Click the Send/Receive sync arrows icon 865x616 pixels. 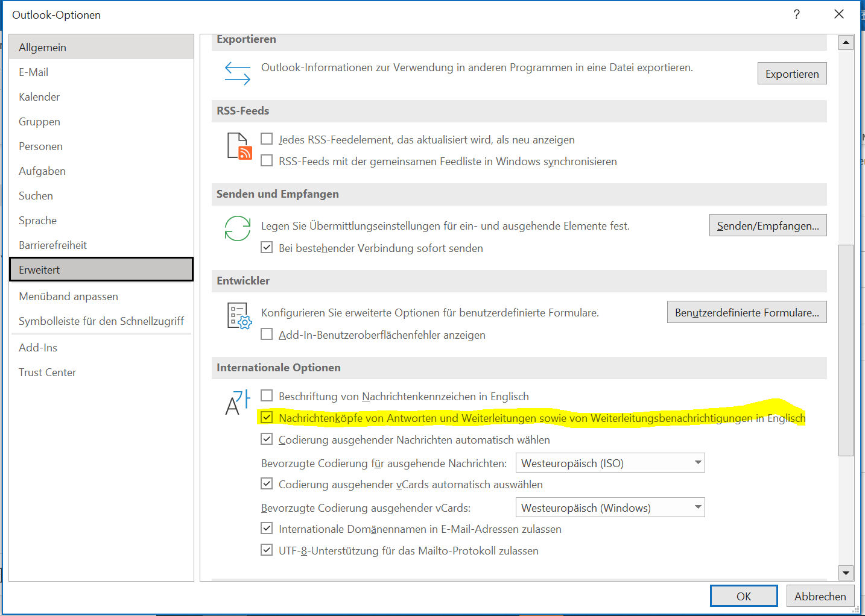[x=238, y=228]
